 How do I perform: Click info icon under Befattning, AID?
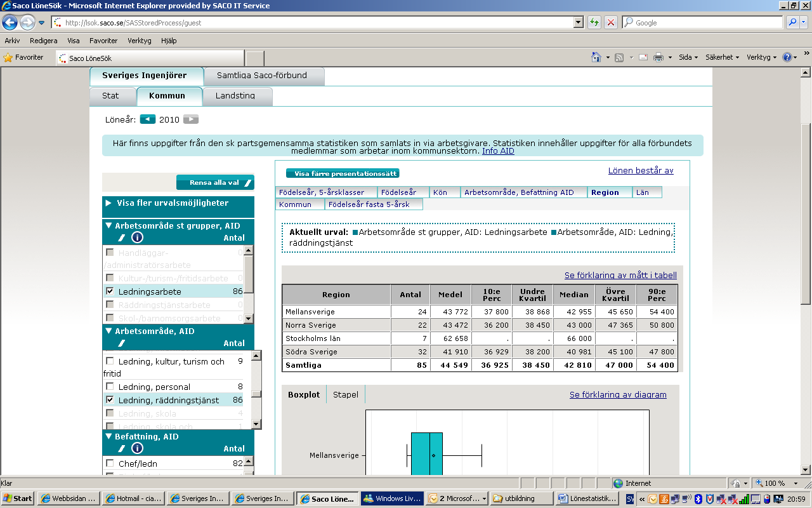click(137, 448)
